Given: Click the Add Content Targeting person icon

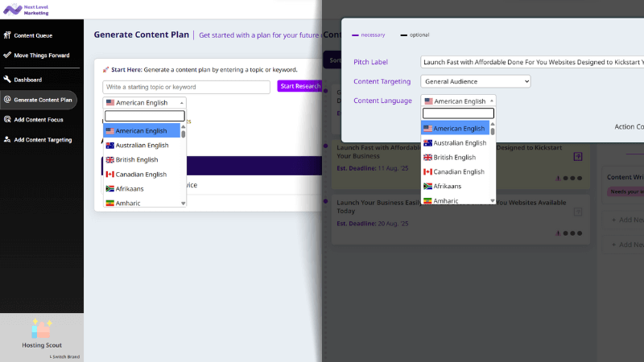Looking at the screenshot, I should coord(7,139).
